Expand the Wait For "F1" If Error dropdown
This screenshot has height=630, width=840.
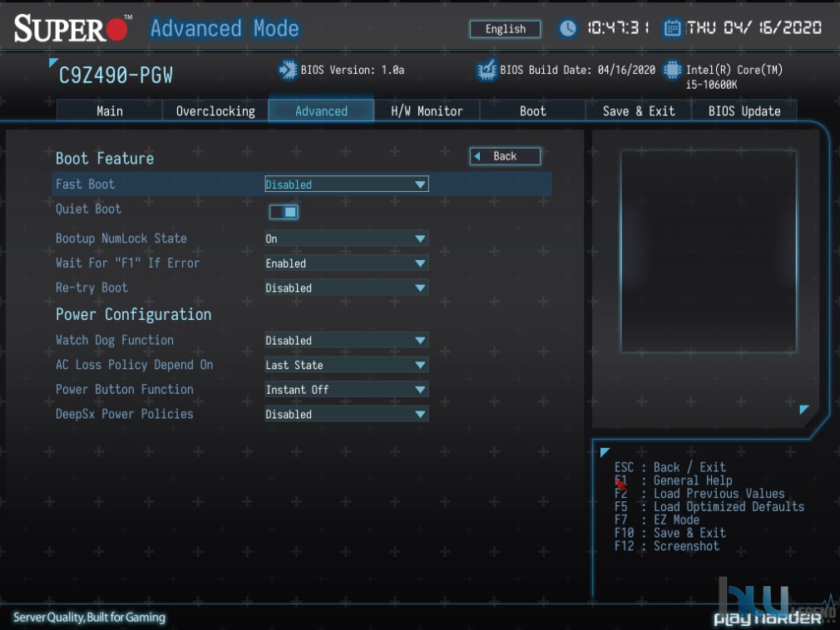tap(347, 263)
